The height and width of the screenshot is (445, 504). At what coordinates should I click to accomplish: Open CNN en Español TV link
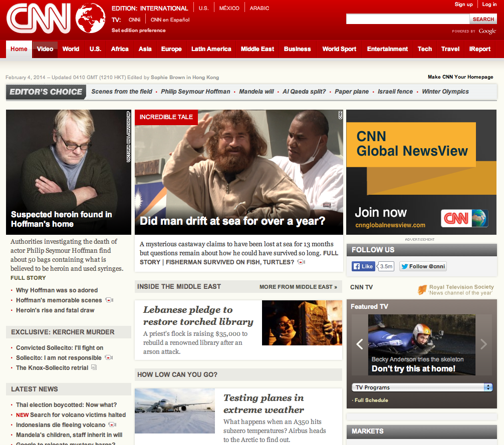coord(170,20)
